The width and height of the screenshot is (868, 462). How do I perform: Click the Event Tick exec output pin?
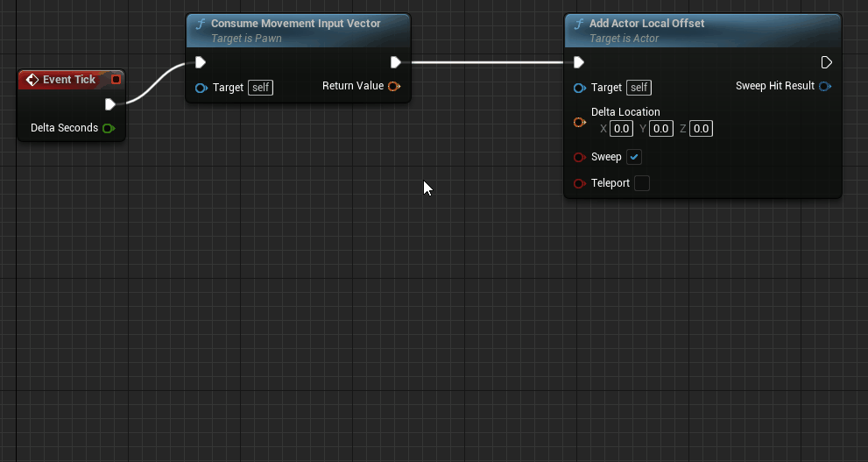click(x=109, y=104)
